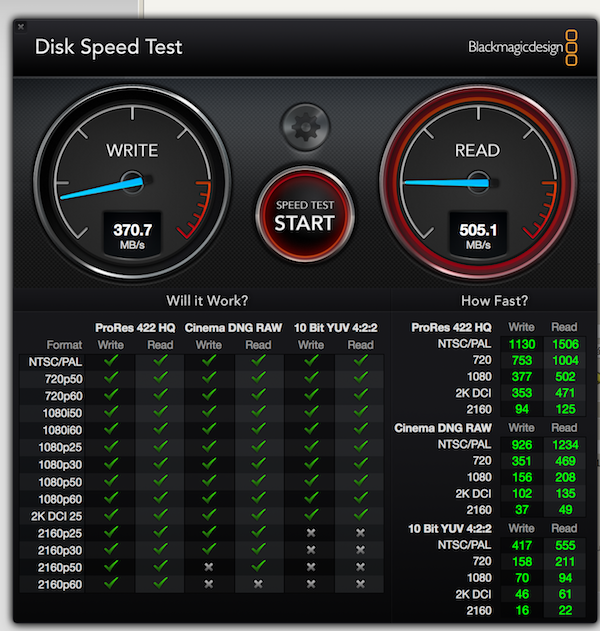Click the 505.1 MB/s read speed readout
This screenshot has height=631, width=600.
tap(478, 235)
